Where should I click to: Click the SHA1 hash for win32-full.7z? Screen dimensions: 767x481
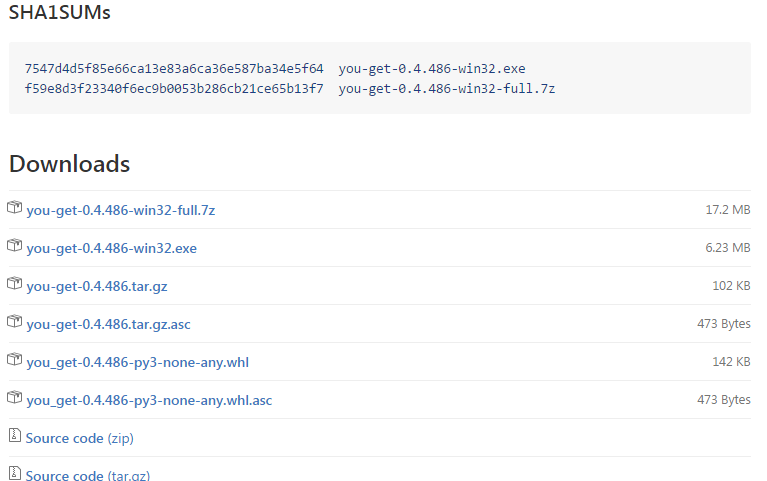pos(174,89)
